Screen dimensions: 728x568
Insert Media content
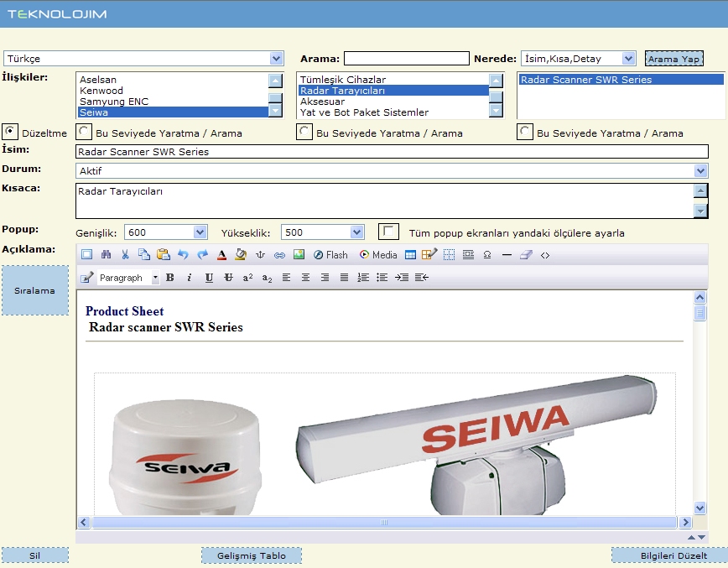click(378, 254)
